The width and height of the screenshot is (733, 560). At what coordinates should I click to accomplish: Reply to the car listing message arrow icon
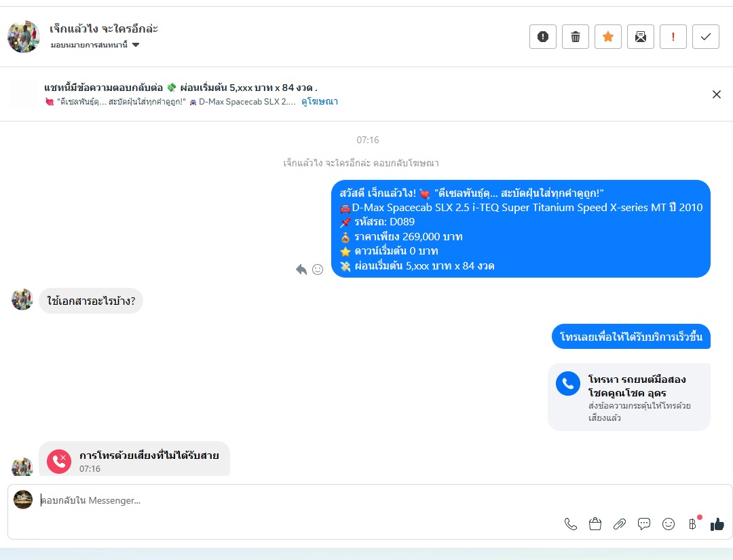(301, 269)
